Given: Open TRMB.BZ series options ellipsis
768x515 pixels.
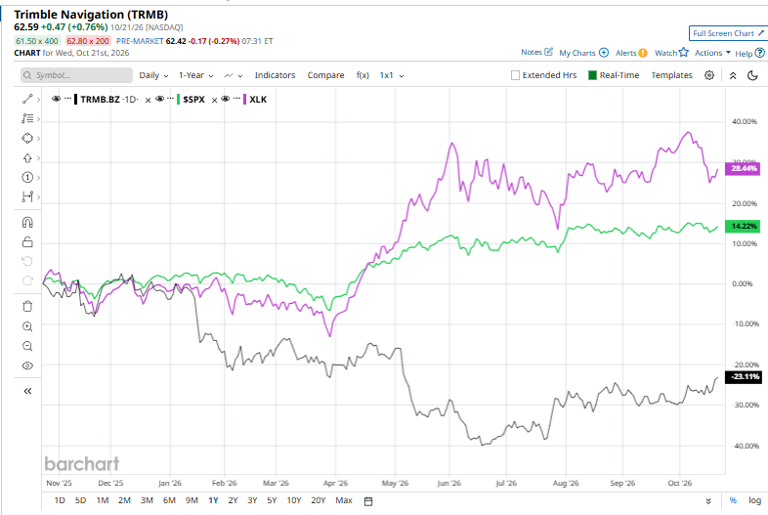Looking at the screenshot, I should 68,99.
